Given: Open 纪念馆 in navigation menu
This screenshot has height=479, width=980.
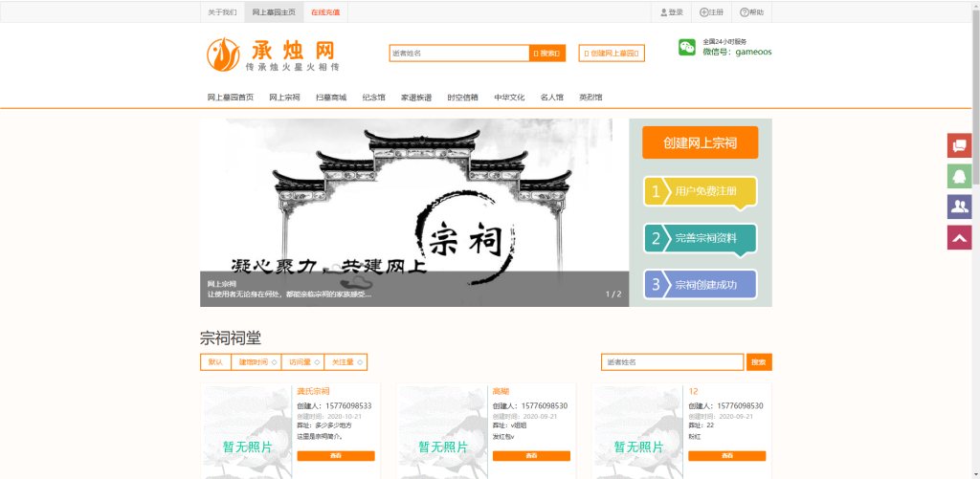Looking at the screenshot, I should [374, 98].
